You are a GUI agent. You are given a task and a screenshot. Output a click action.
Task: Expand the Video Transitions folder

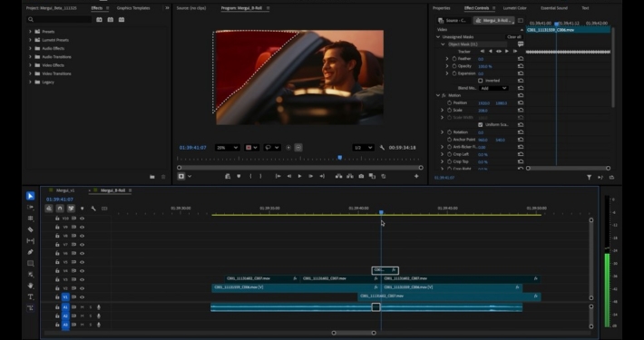pos(30,73)
